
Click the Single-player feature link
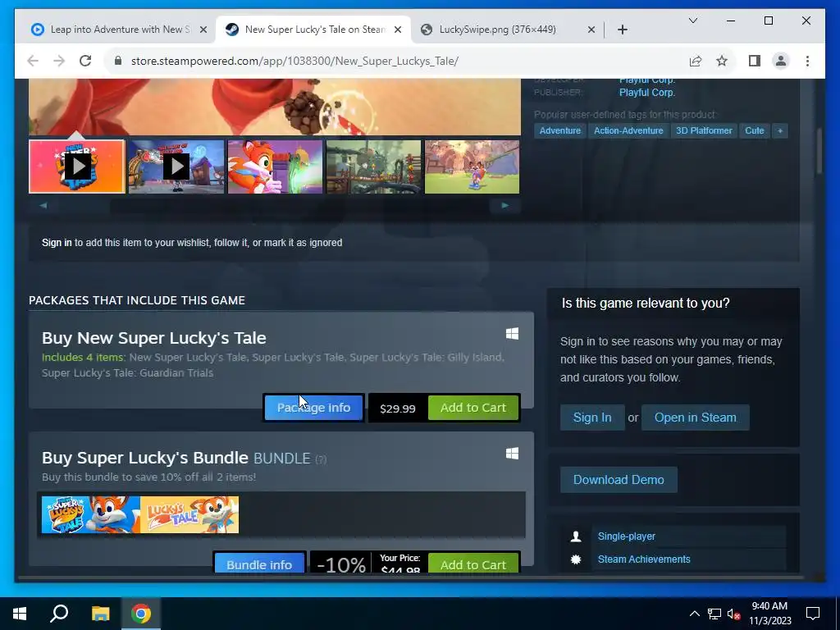point(626,536)
